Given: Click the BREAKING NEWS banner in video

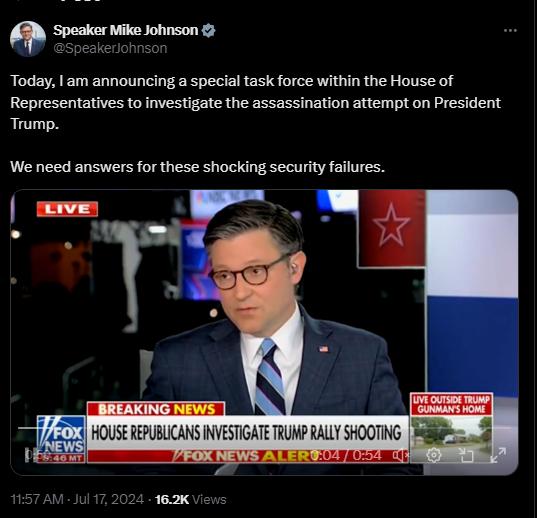Looking at the screenshot, I should point(156,409).
